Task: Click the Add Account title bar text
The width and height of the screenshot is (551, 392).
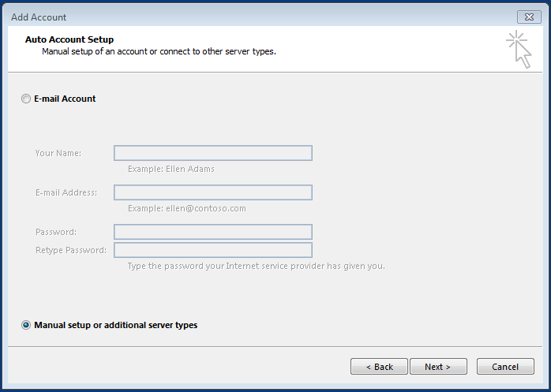Action: click(x=39, y=17)
